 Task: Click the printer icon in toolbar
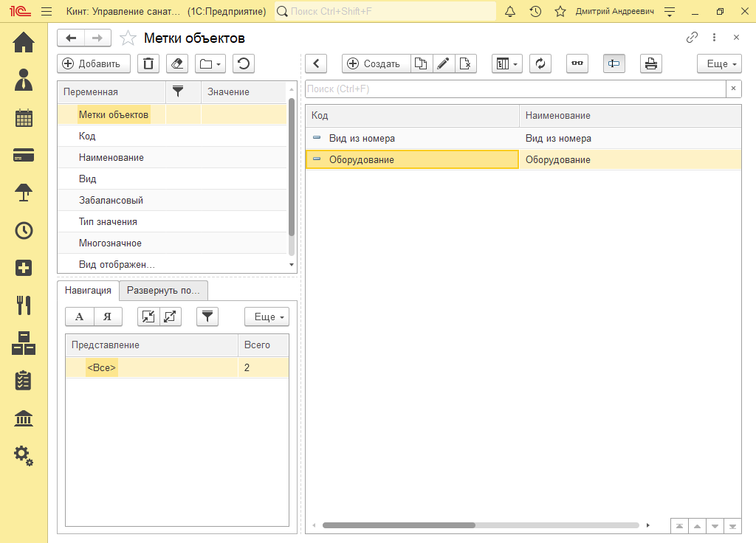pyautogui.click(x=650, y=63)
